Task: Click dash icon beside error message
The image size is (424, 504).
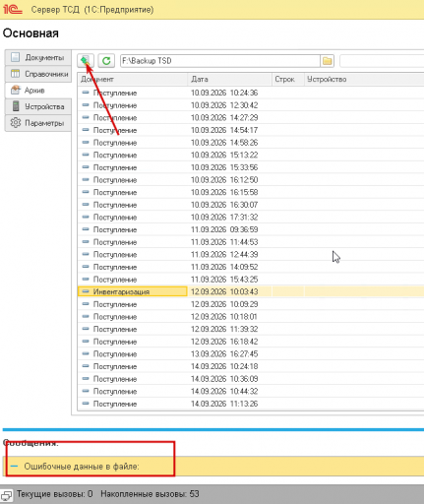Action: [14, 467]
